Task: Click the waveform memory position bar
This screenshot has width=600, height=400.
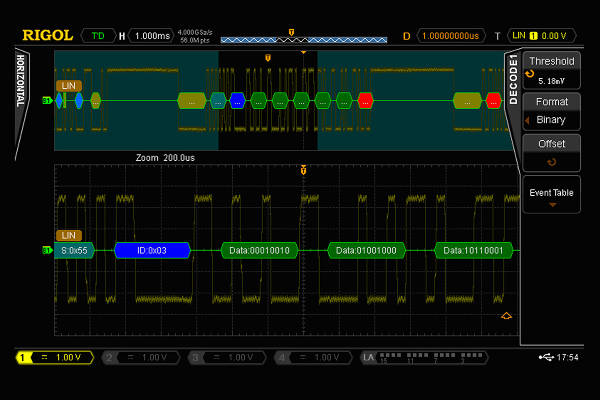Action: pos(303,39)
